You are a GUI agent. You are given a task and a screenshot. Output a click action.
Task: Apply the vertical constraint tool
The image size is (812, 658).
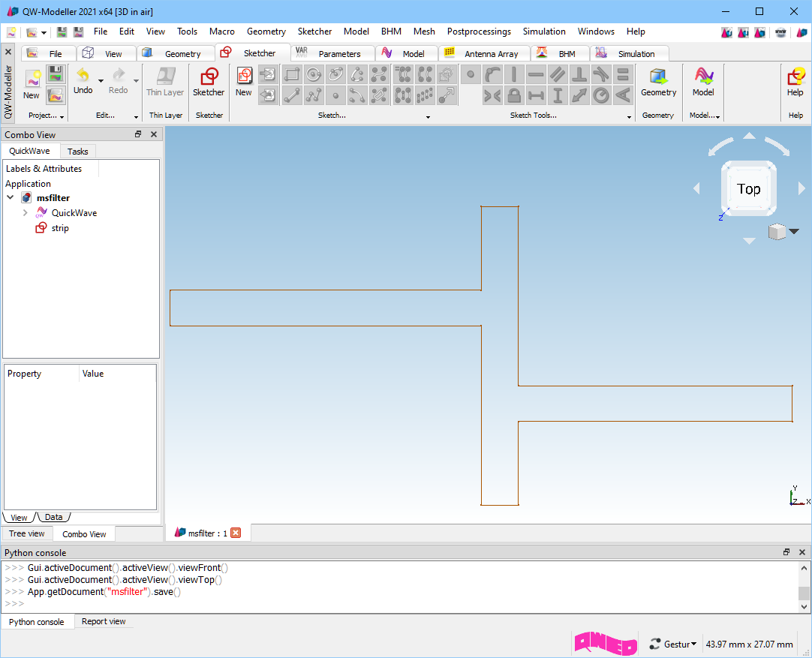pyautogui.click(x=514, y=74)
